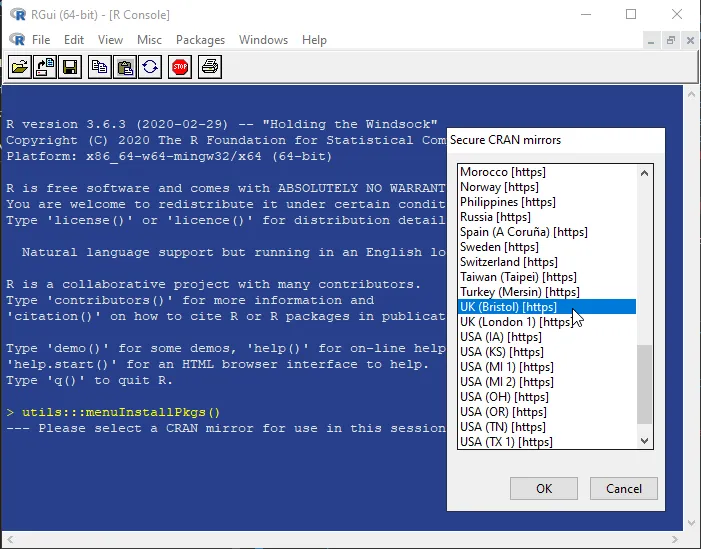Select Turkey (Mersin) [https] mirror

coord(547,291)
